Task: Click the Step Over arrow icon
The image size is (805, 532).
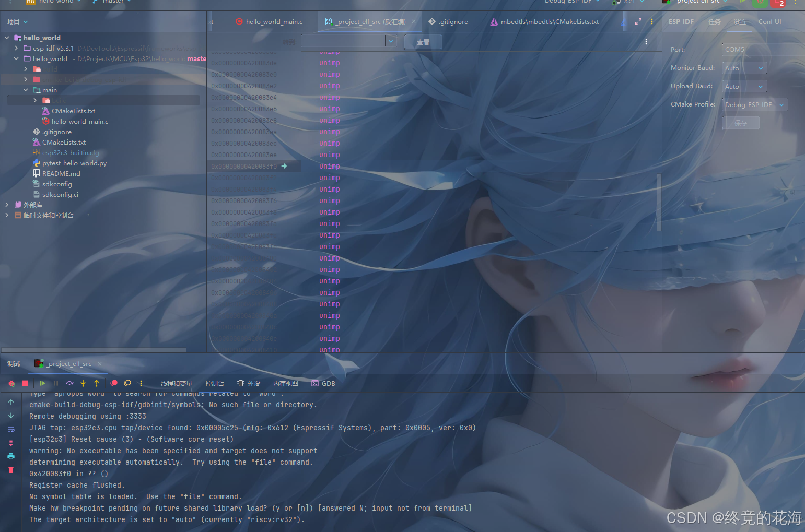Action: pyautogui.click(x=69, y=383)
